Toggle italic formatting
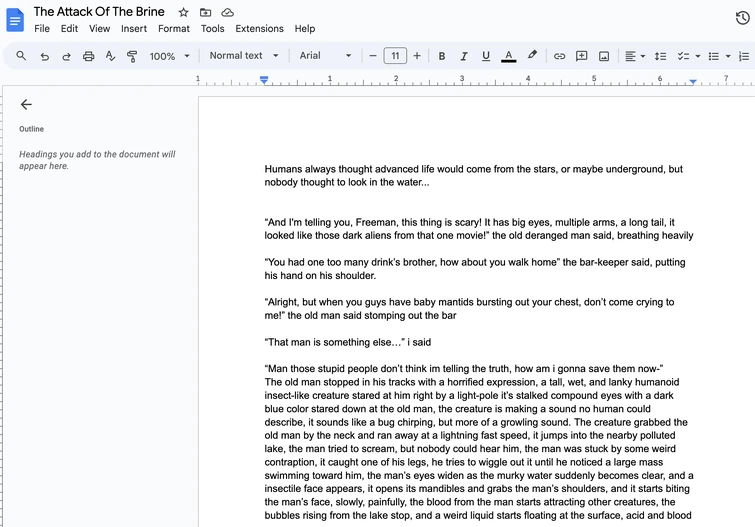755x527 pixels. [x=464, y=56]
